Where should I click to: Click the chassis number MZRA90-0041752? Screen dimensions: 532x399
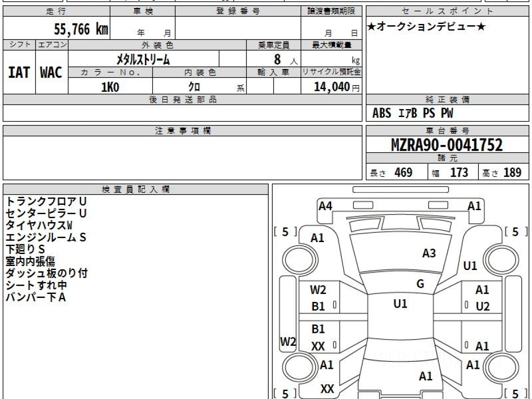click(447, 145)
